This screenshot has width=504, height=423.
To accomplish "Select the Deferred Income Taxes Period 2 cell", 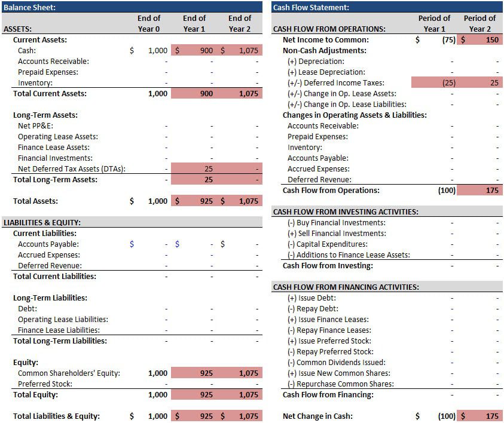I will pyautogui.click(x=495, y=82).
